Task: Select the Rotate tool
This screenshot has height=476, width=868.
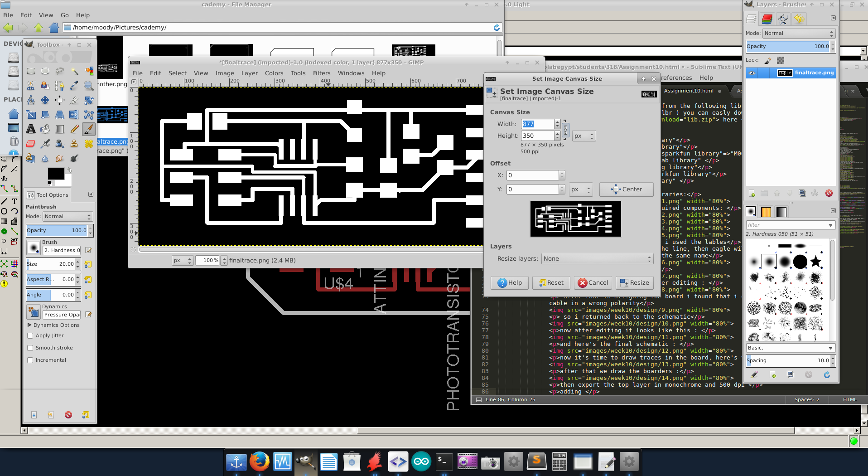Action: pos(89,100)
